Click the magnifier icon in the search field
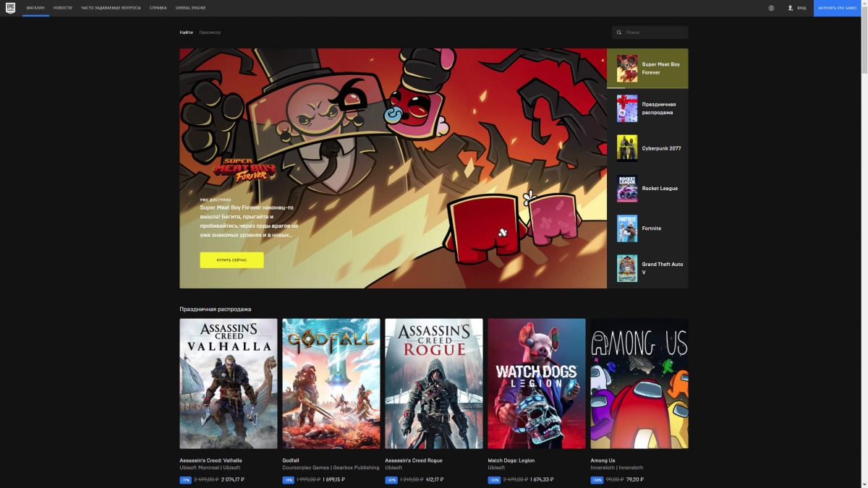The height and width of the screenshot is (488, 868). 618,32
